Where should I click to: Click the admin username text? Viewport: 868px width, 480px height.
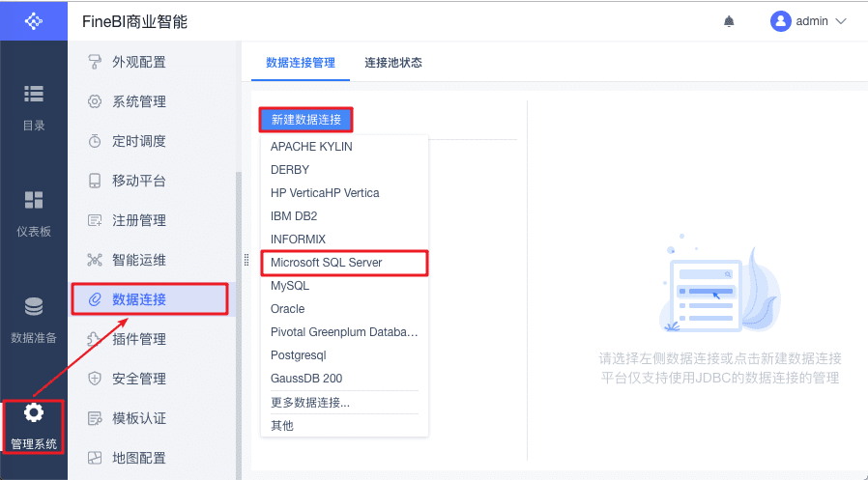812,21
